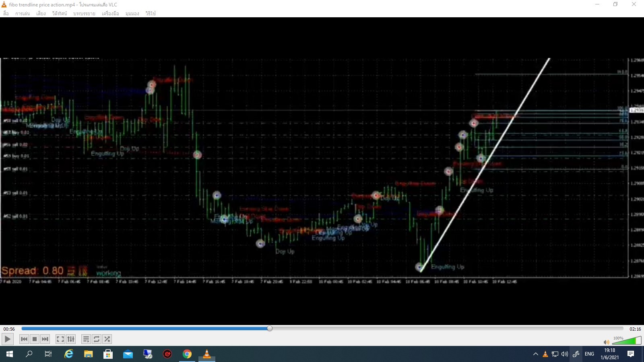
Task: Click the VLC volume slider
Action: pos(627,341)
